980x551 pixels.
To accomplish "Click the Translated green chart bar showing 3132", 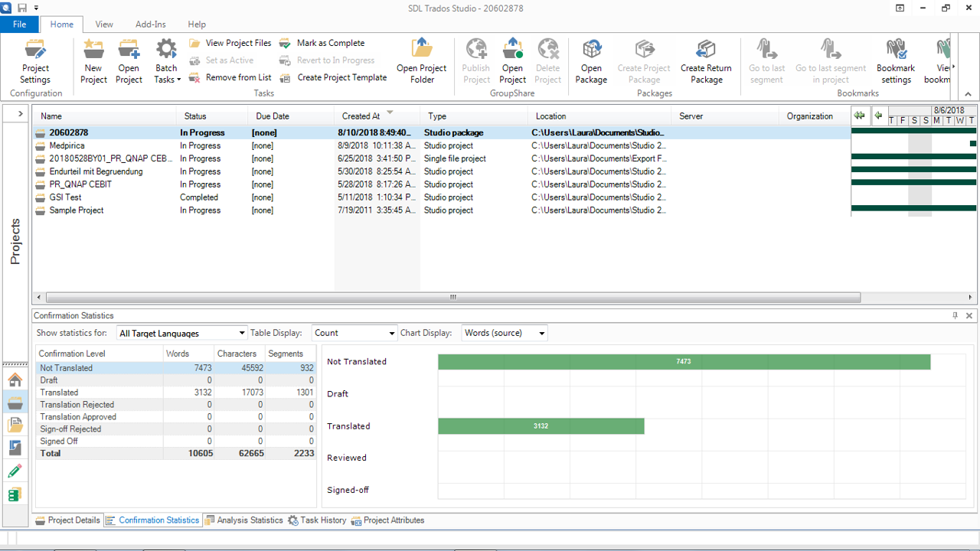I will coord(541,426).
